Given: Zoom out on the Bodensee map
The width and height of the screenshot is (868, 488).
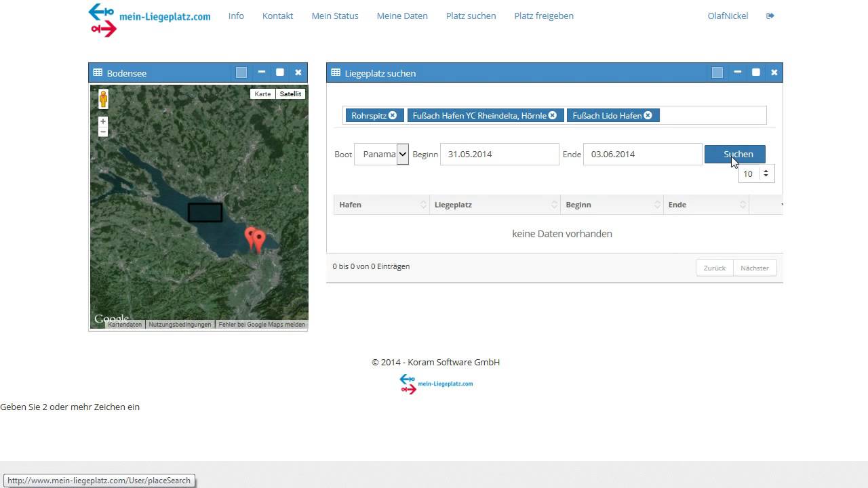Looking at the screenshot, I should point(103,131).
